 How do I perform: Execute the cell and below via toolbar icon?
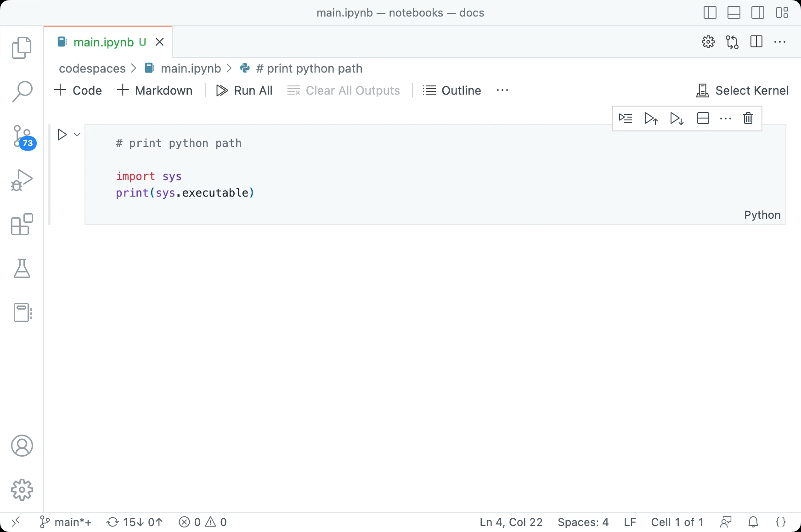pyautogui.click(x=677, y=118)
